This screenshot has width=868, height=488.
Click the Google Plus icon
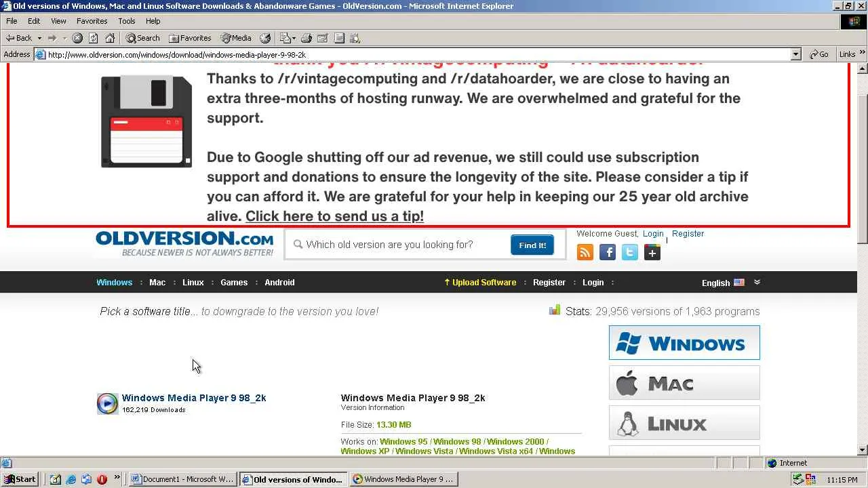(x=652, y=253)
